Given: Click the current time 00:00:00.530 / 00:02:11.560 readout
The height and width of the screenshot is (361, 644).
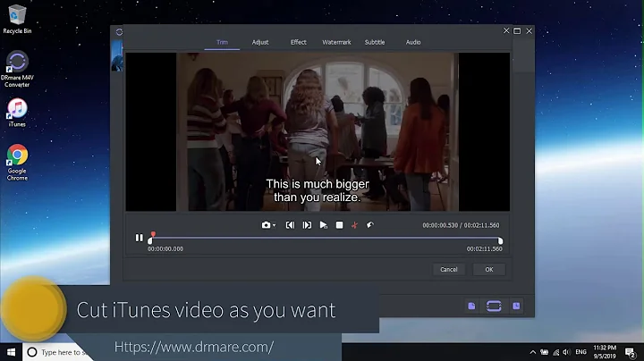Looking at the screenshot, I should click(461, 225).
